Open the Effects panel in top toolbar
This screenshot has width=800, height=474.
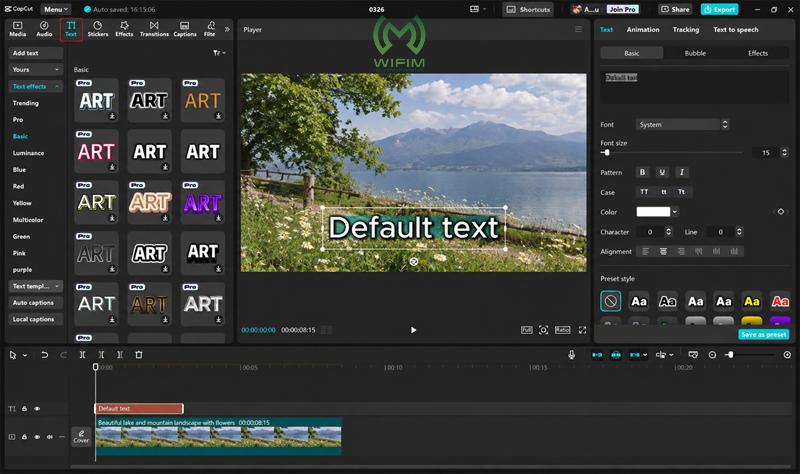tap(124, 29)
